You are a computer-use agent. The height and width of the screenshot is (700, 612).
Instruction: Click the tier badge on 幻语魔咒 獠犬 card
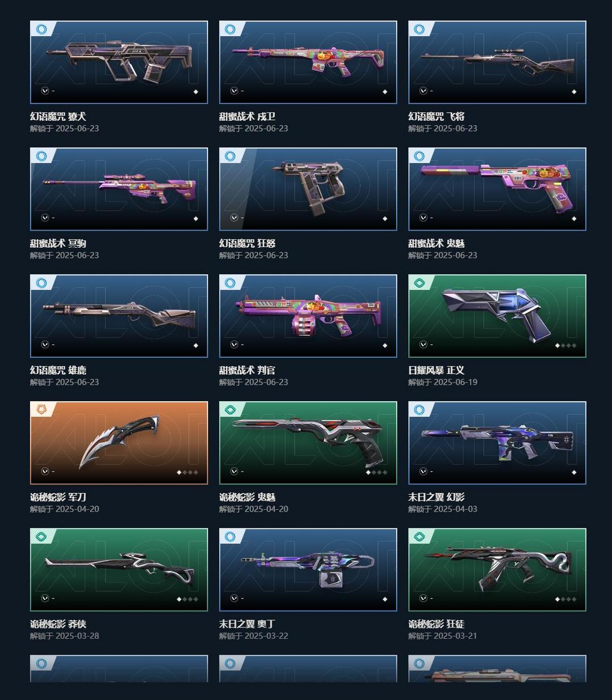[x=41, y=29]
